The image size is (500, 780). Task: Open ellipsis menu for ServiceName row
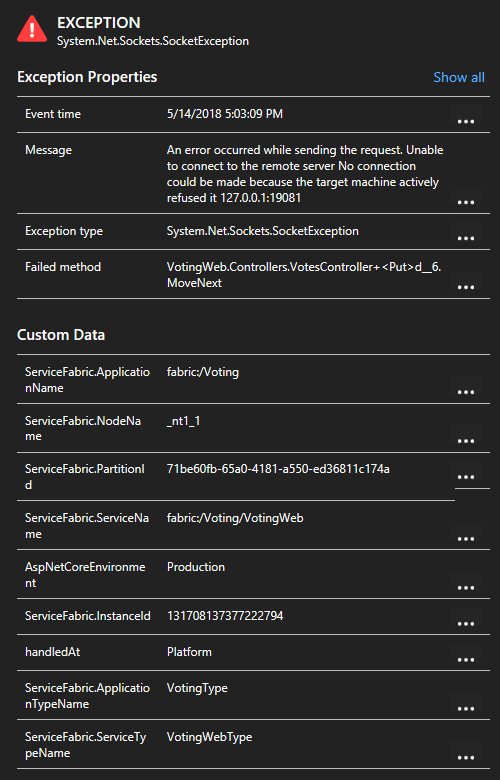pos(466,539)
